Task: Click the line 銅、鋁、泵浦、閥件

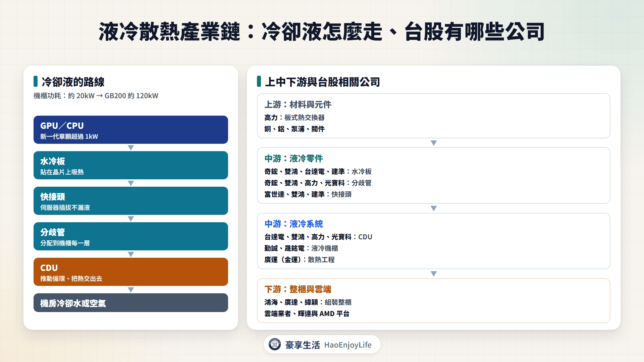Action: pos(294,129)
